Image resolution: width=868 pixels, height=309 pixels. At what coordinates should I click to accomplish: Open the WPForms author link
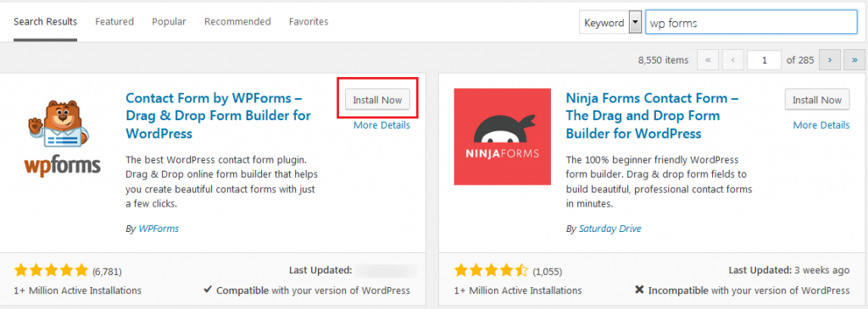tap(159, 229)
